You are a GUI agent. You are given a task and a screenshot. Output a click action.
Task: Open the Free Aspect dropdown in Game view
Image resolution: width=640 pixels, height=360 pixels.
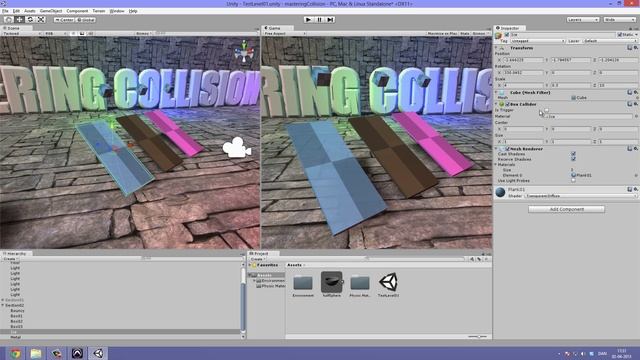284,33
